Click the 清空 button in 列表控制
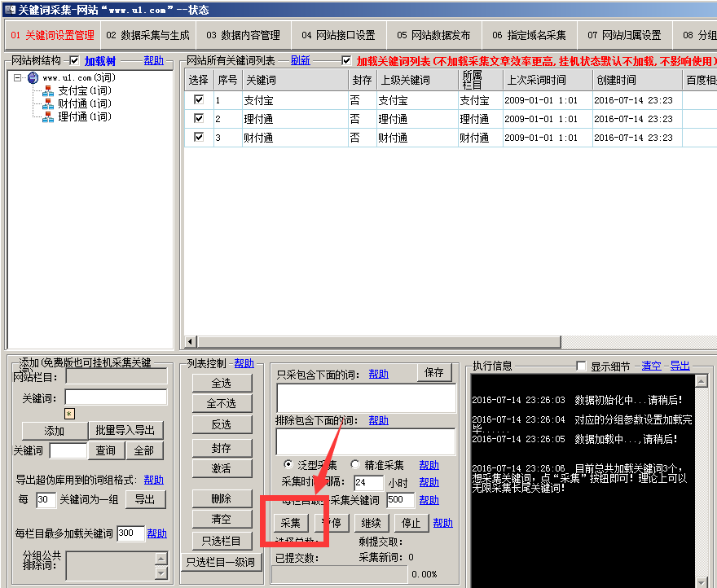The height and width of the screenshot is (588, 717). (x=222, y=520)
